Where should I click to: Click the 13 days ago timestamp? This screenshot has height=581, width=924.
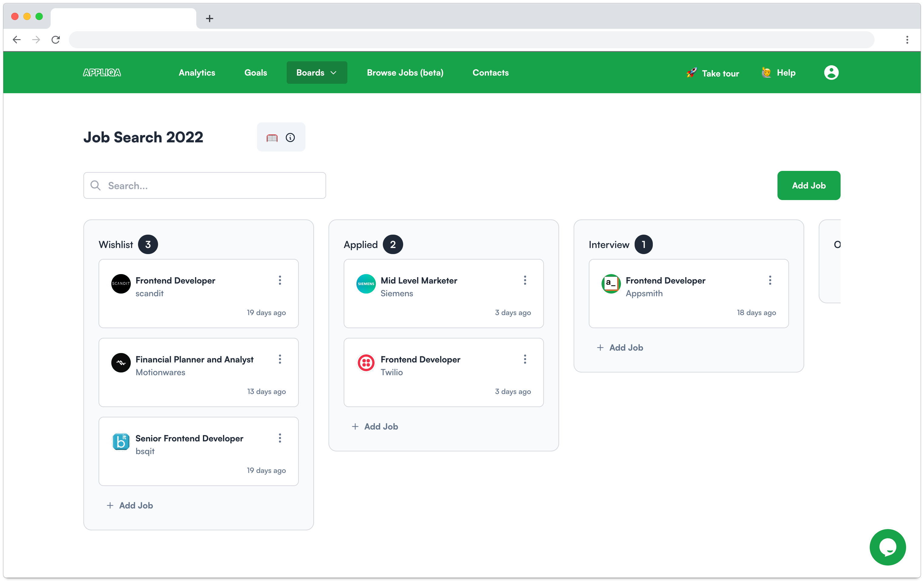point(266,391)
